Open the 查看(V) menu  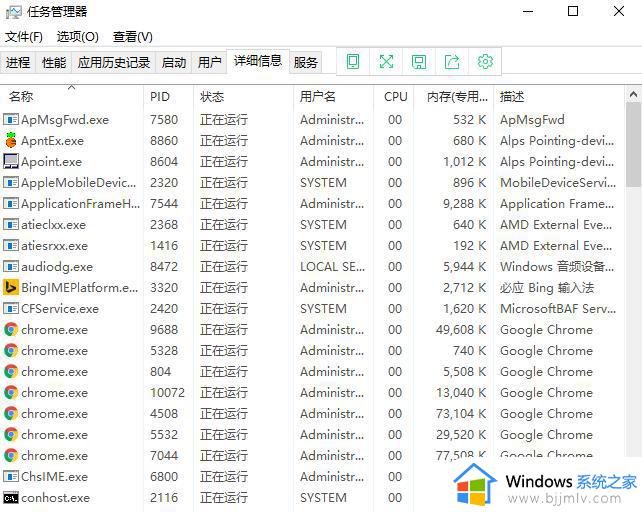[133, 37]
